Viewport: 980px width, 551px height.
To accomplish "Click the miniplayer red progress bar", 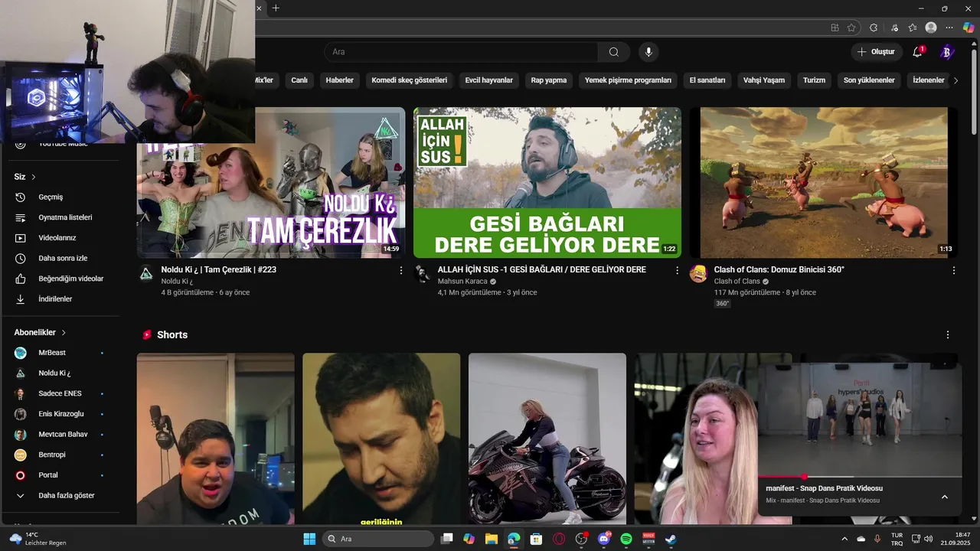I will point(860,477).
